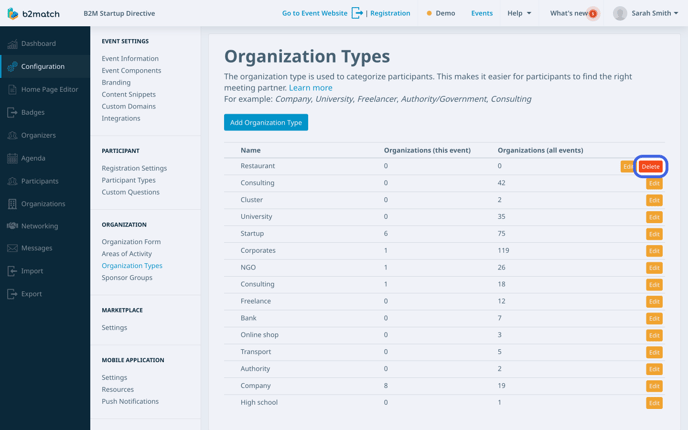Viewport: 688px width, 430px height.
Task: Edit the Bank organization type
Action: point(654,319)
